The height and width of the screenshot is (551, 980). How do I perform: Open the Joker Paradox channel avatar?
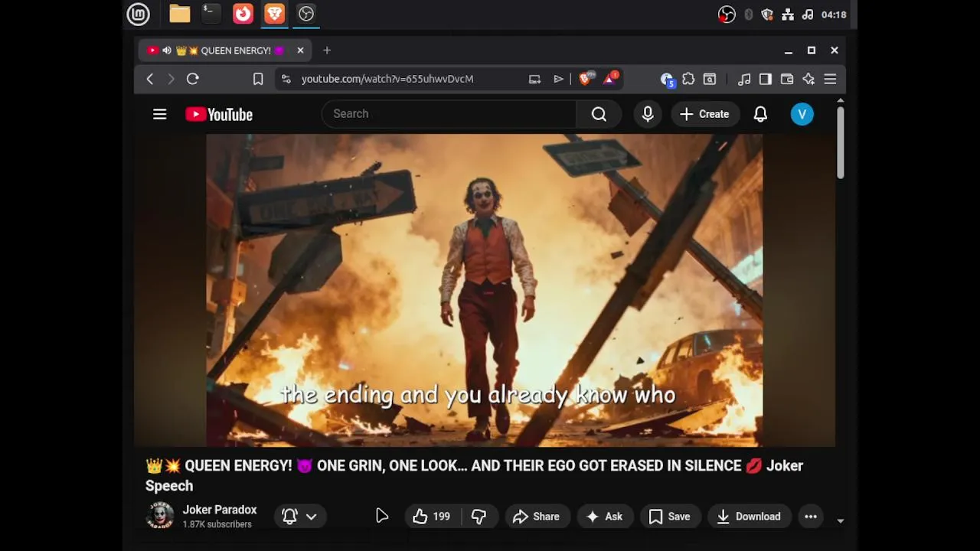[160, 516]
